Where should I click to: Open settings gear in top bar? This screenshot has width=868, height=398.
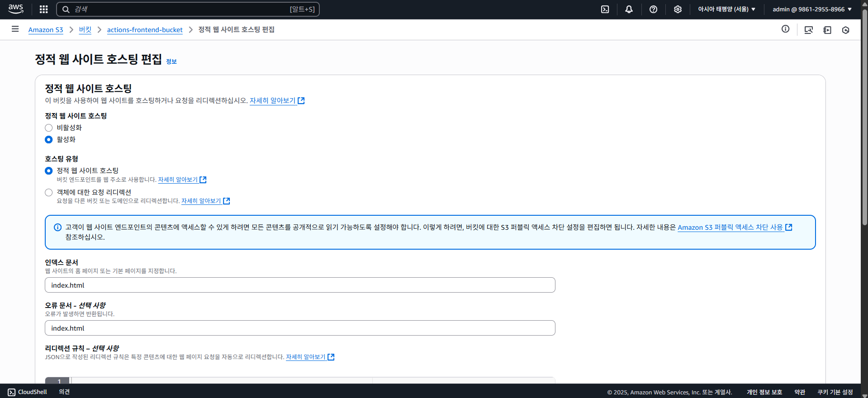click(x=678, y=9)
